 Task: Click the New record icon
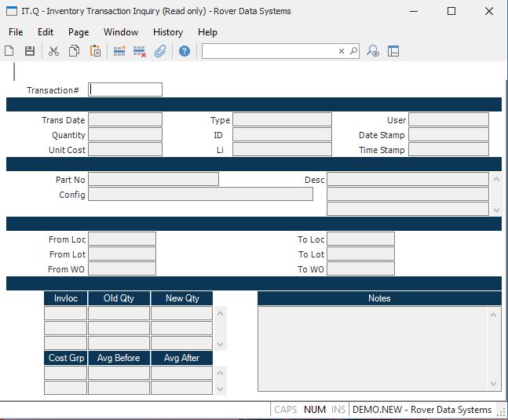click(9, 51)
